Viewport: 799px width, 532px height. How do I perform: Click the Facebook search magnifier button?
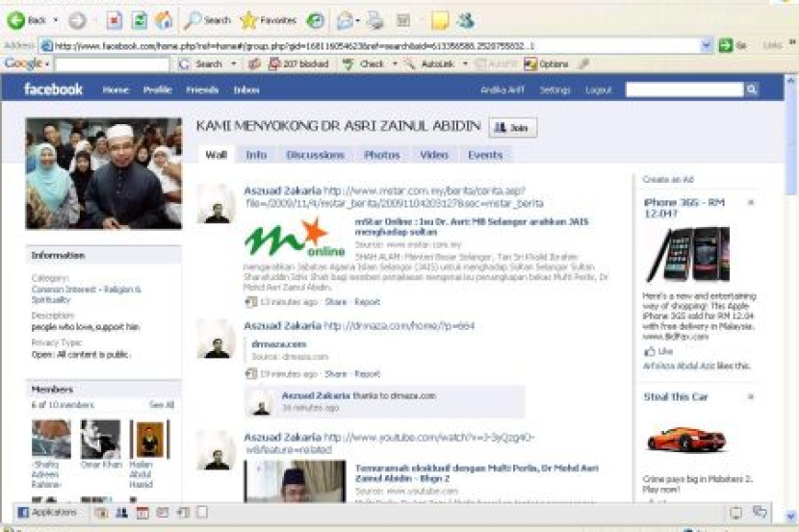point(751,89)
